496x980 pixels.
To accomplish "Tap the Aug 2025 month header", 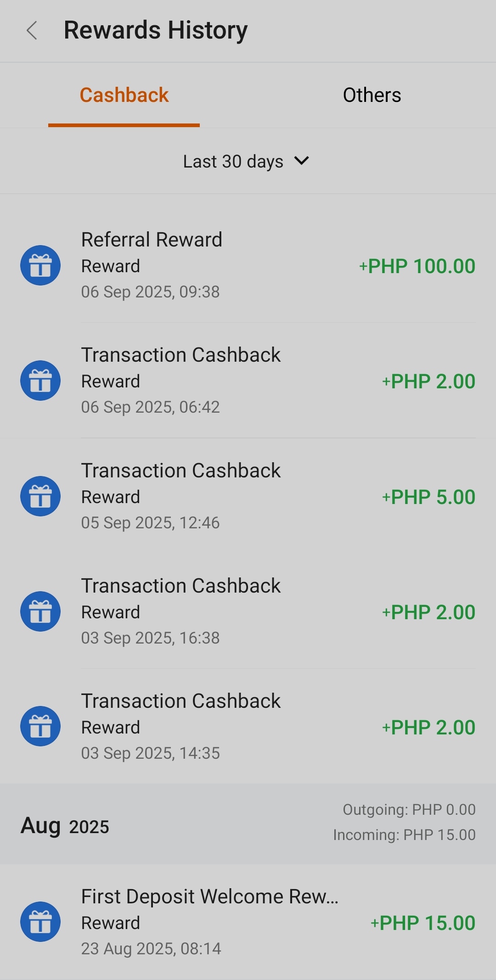I will 65,826.
